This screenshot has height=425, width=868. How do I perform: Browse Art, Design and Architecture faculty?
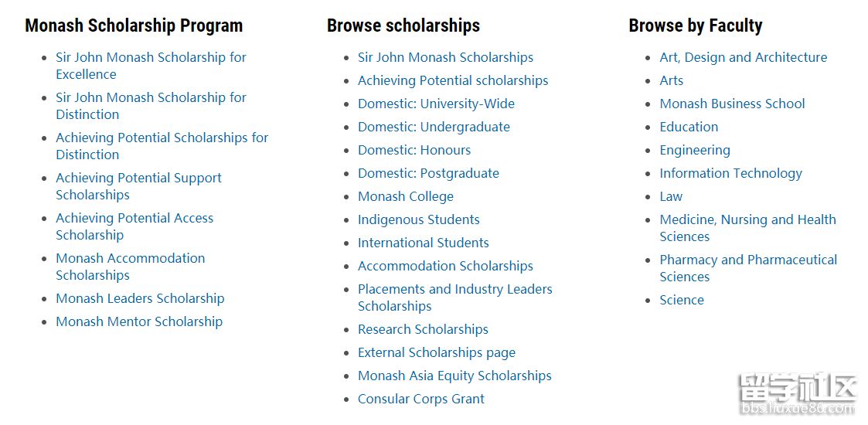pyautogui.click(x=744, y=57)
